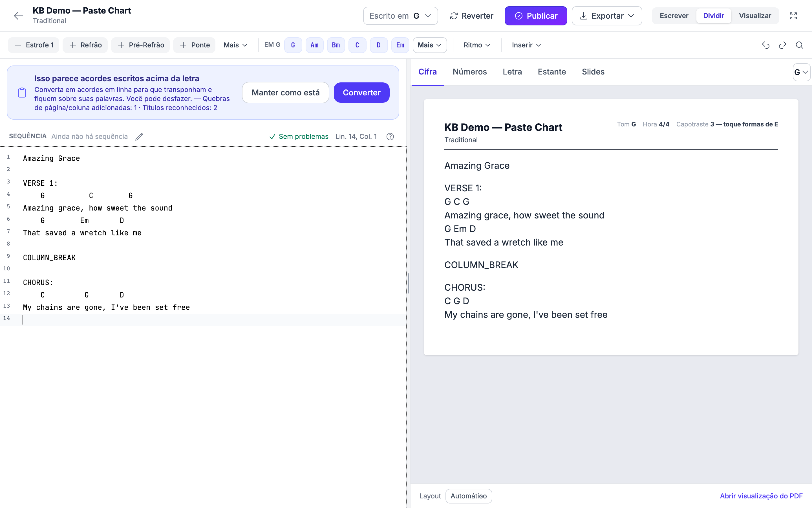Add a Ponte section

194,45
